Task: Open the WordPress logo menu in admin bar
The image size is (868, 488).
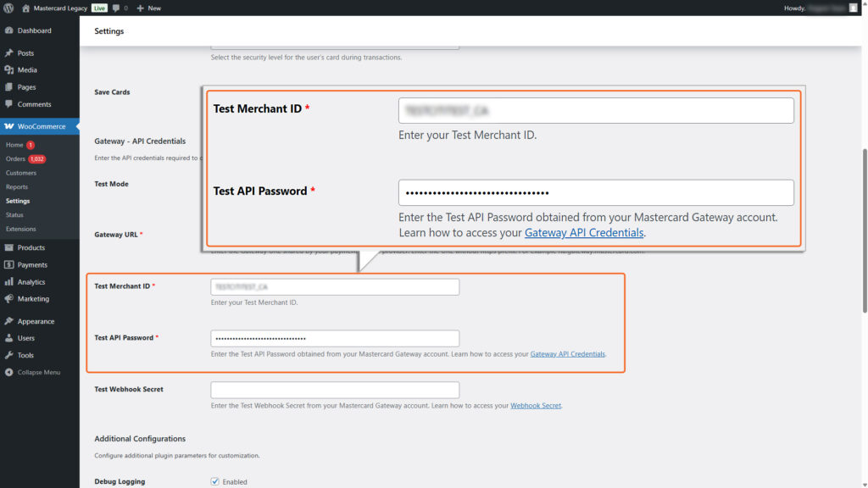Action: coord(8,8)
